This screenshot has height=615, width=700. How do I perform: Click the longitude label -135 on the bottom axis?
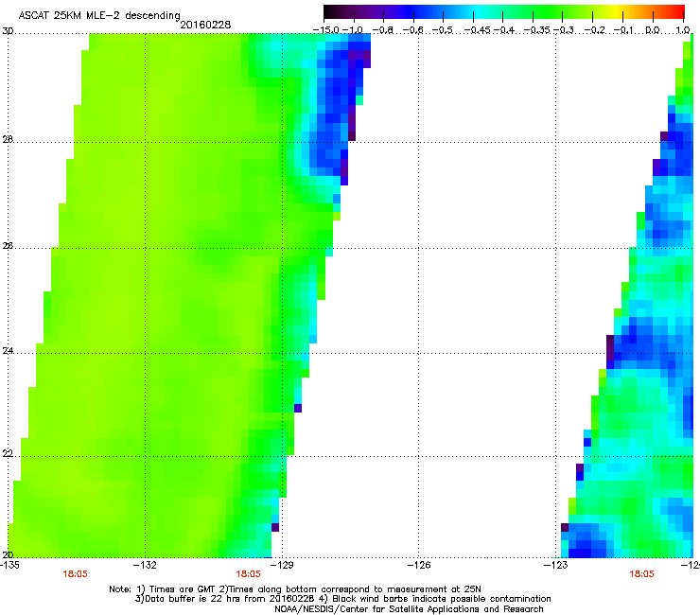click(x=9, y=565)
